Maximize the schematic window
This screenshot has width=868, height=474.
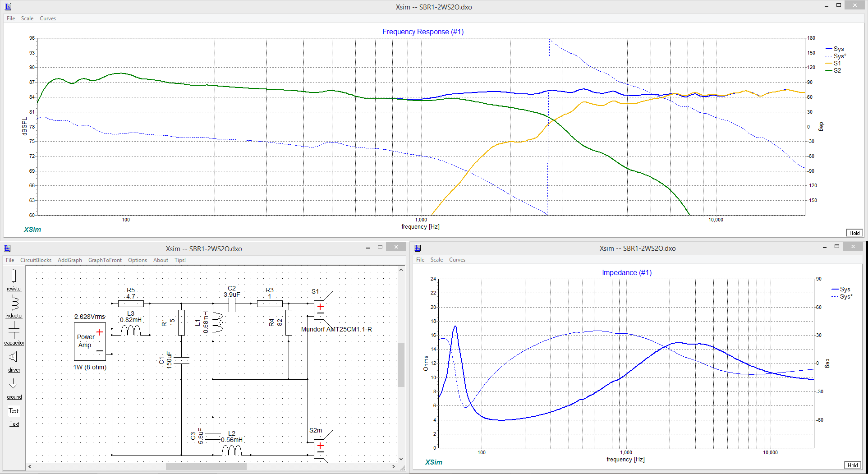click(380, 247)
